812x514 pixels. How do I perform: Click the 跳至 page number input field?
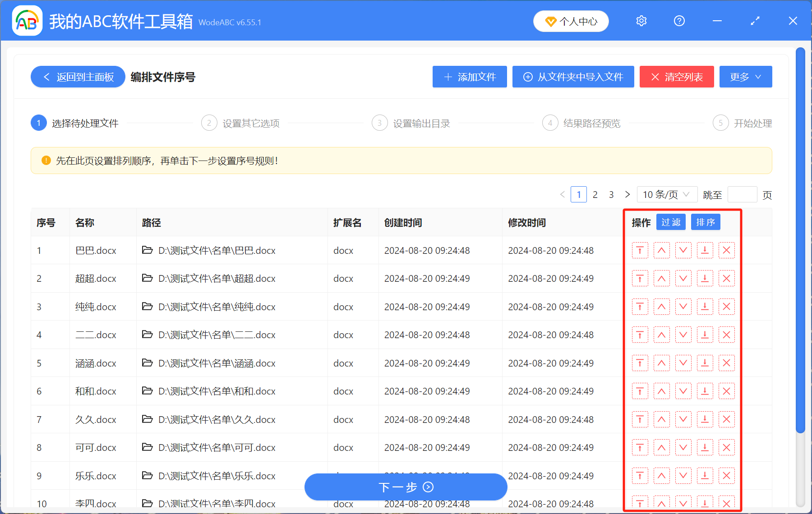(x=742, y=195)
